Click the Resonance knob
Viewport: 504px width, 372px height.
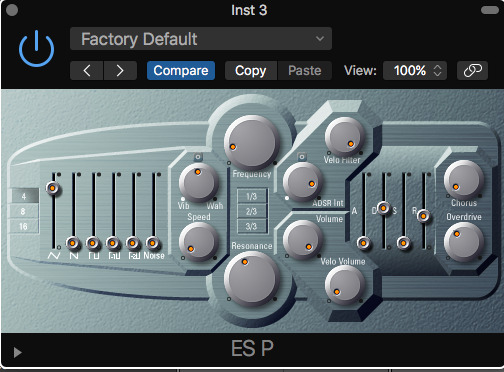[x=252, y=279]
